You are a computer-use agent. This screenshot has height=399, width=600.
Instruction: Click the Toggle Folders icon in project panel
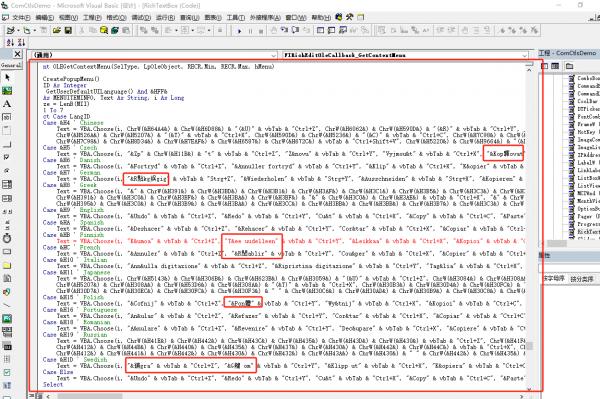click(569, 66)
